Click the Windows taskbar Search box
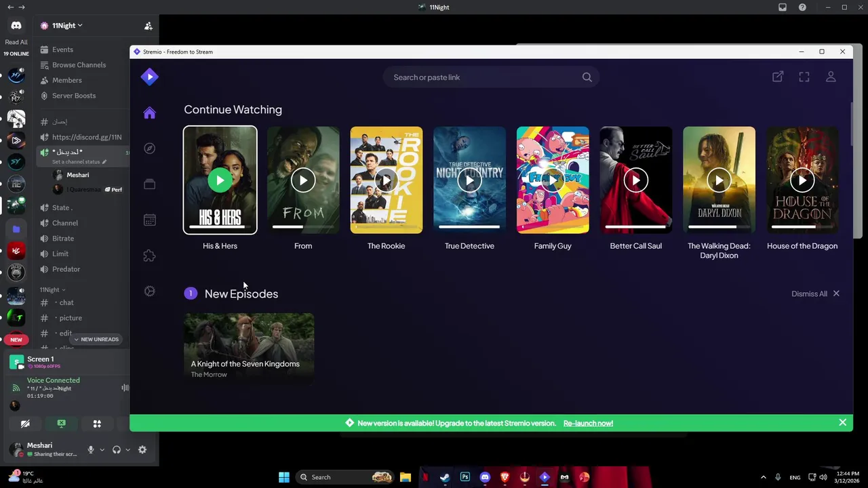The image size is (868, 488). coord(346,477)
